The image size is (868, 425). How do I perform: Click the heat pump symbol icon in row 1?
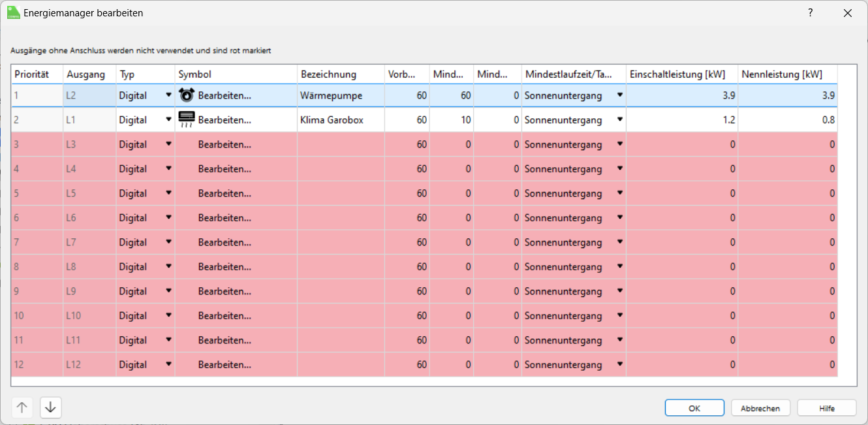click(187, 95)
